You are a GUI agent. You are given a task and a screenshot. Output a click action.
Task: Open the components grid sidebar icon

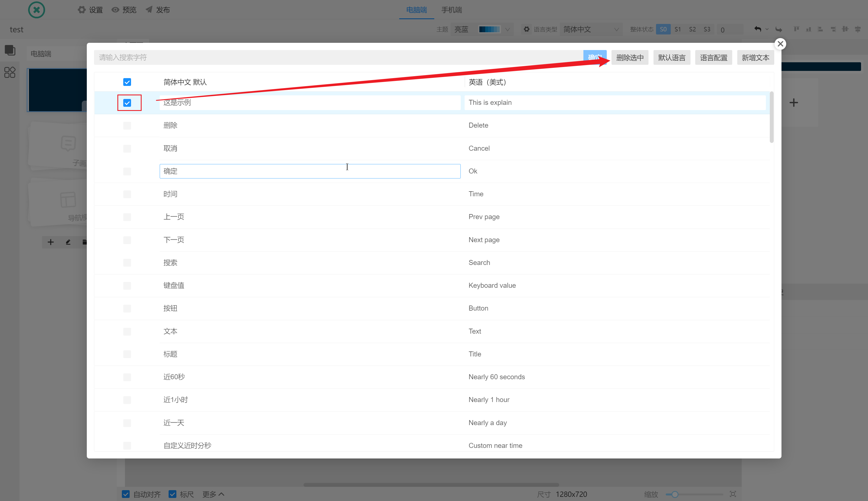tap(10, 72)
